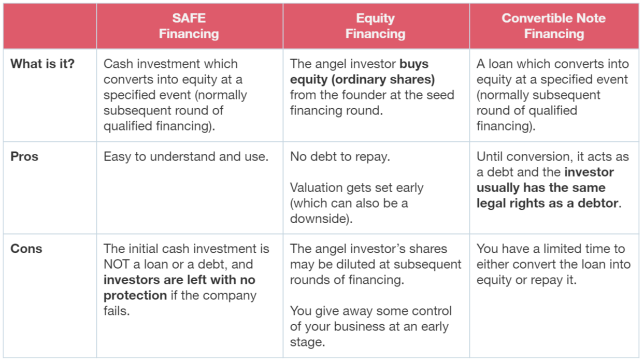Click the SAFE Financing column header

point(189,26)
